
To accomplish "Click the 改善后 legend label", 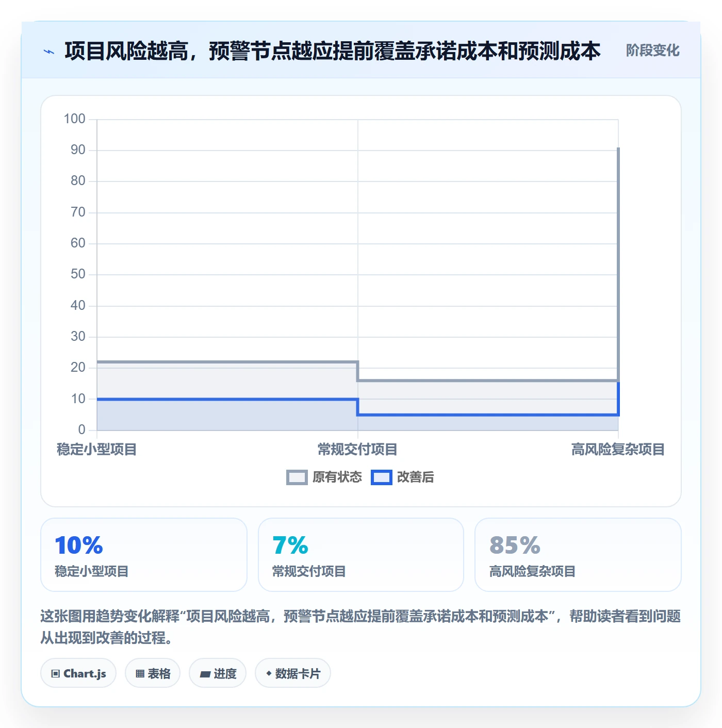I will coord(416,477).
